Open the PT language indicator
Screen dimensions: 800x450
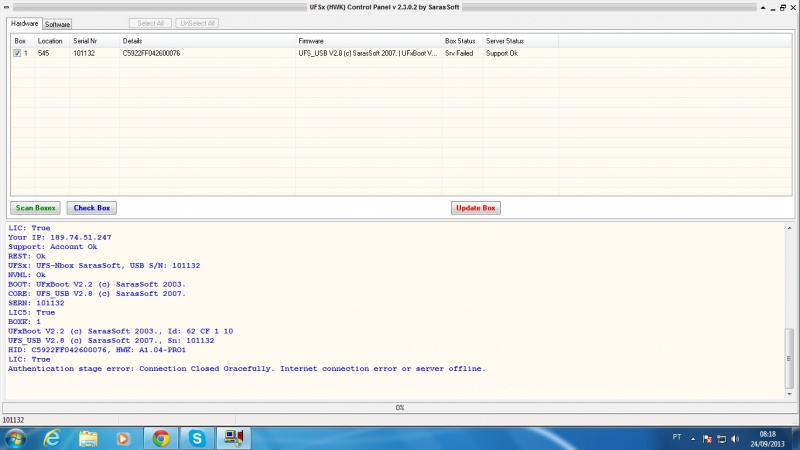[677, 437]
